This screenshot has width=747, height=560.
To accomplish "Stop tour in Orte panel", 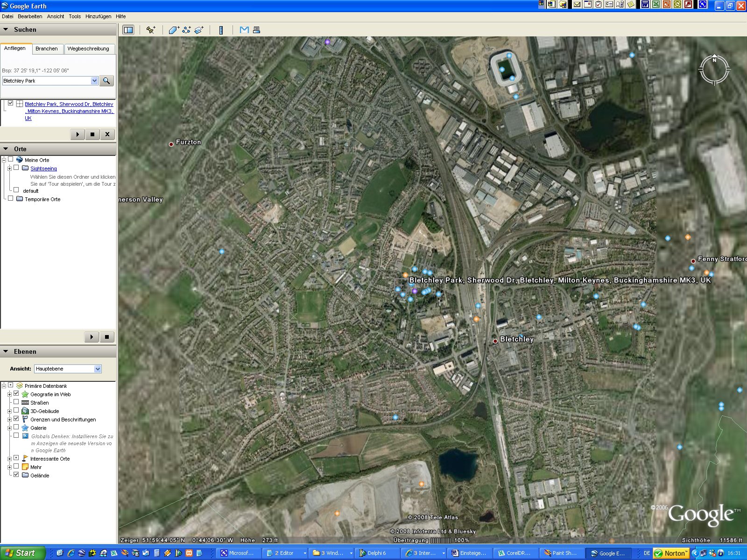I will [x=107, y=337].
